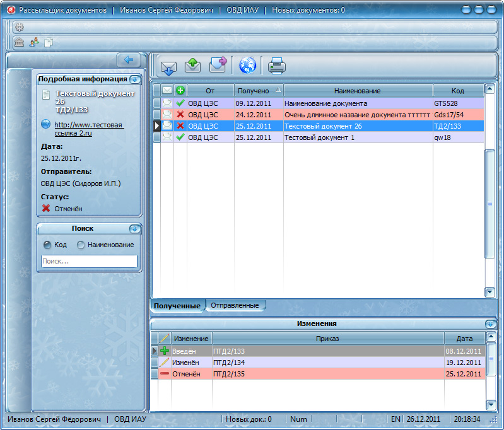Click red cross icon of Gds17/54 row
This screenshot has height=430, width=504.
click(x=180, y=114)
